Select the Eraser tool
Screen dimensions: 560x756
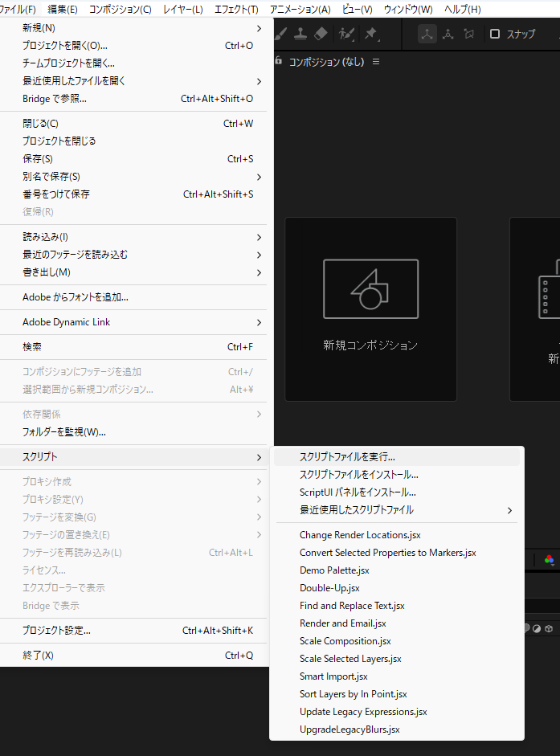[x=321, y=34]
